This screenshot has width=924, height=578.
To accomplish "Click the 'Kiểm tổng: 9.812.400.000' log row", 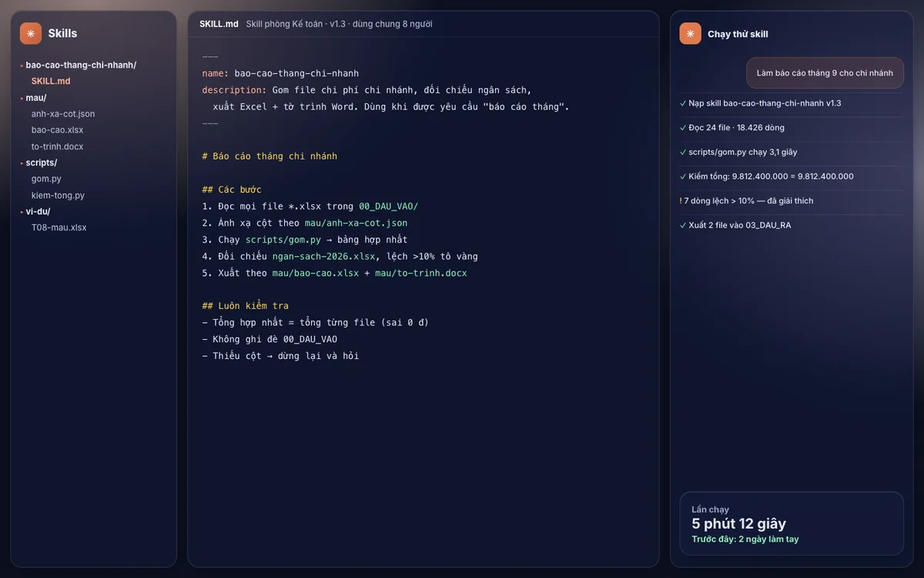I will 792,176.
